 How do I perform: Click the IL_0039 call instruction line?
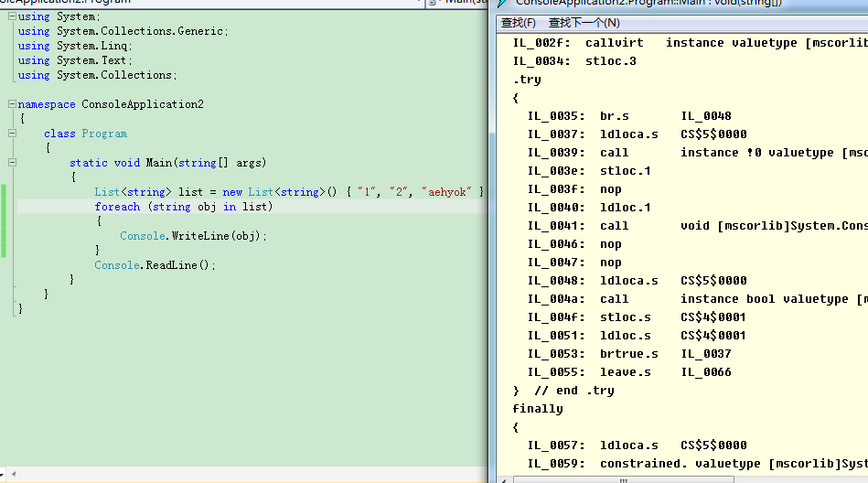[698, 153]
